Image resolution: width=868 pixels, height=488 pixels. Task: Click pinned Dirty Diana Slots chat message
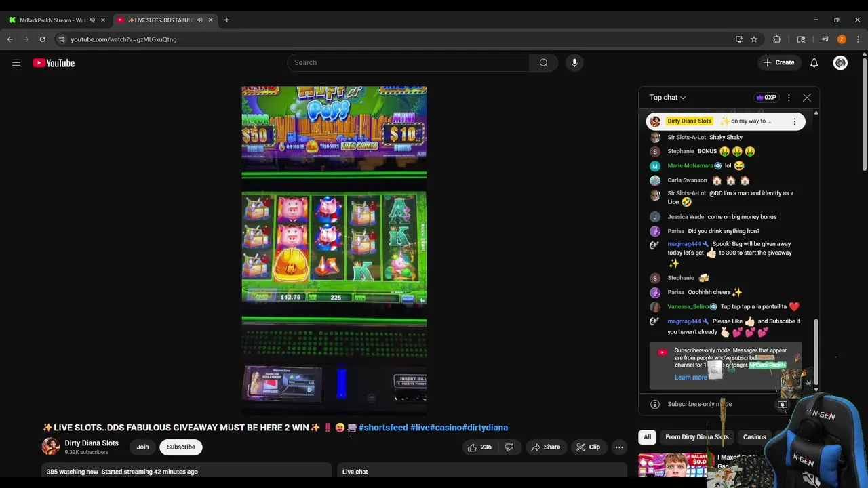(x=726, y=121)
